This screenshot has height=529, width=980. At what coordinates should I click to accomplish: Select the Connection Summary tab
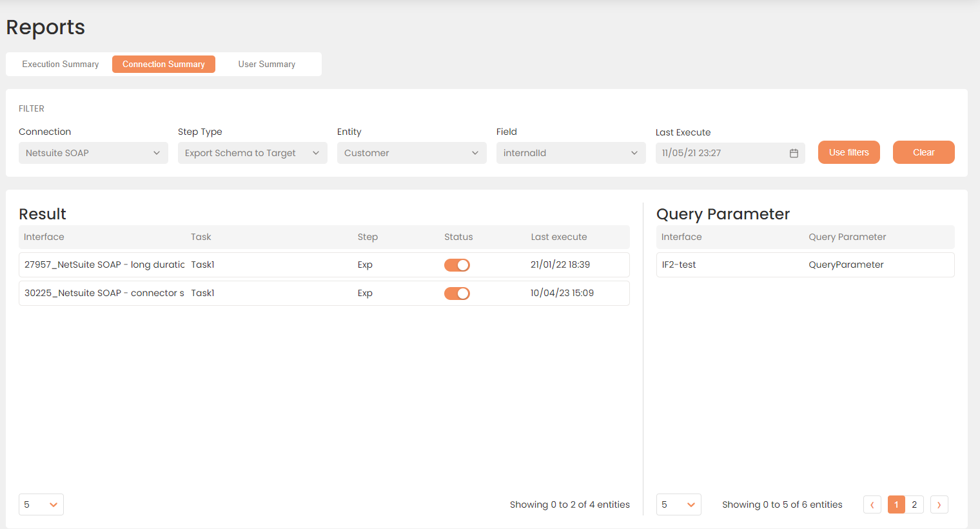[x=164, y=65]
